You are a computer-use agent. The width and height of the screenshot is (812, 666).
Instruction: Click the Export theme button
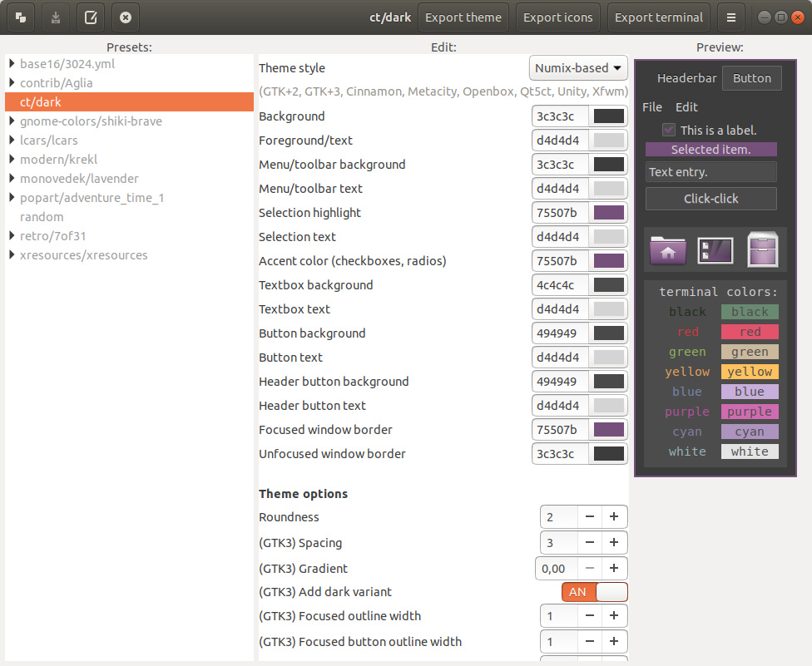pyautogui.click(x=463, y=17)
